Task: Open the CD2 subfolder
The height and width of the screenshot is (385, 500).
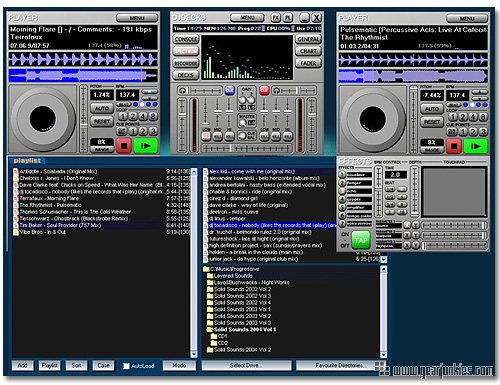Action: [x=219, y=343]
